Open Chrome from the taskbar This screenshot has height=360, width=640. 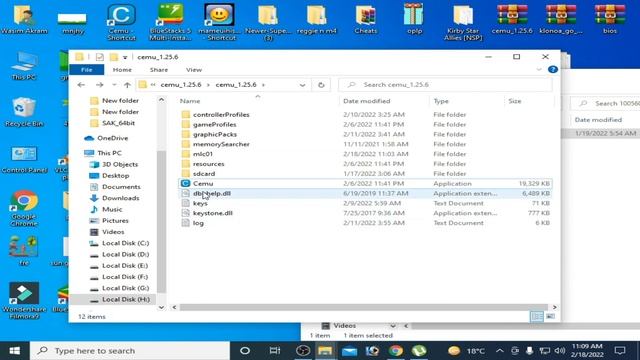(395, 351)
